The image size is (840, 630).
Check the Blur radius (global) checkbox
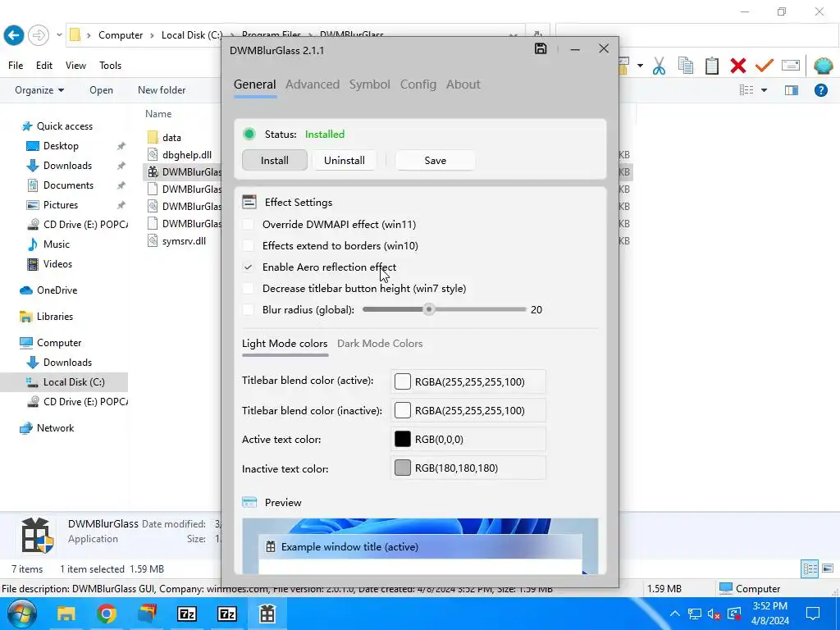pos(248,309)
